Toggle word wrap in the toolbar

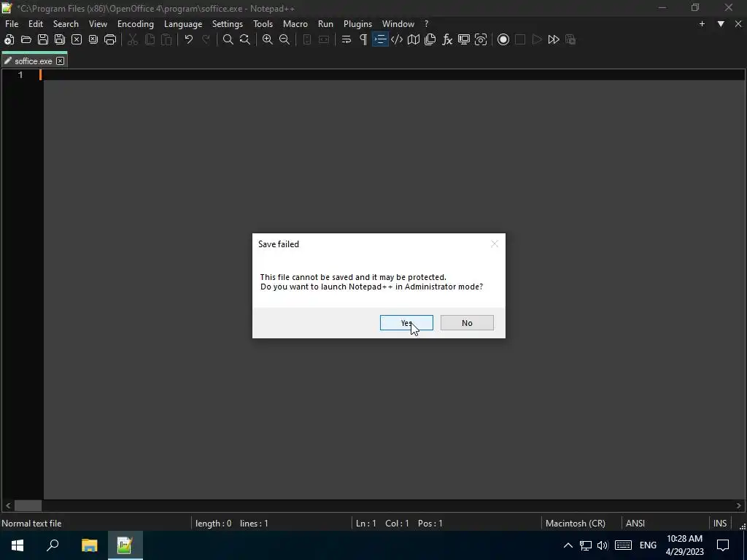[347, 39]
